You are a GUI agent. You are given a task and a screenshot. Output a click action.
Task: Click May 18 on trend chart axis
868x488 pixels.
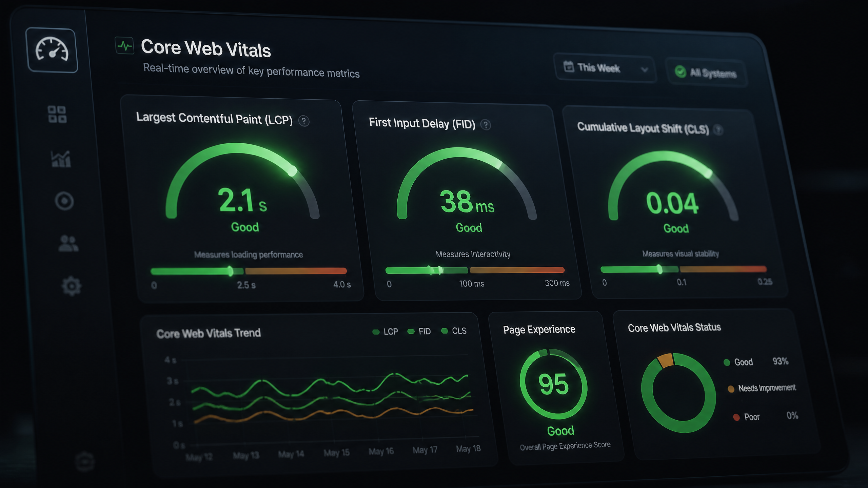[x=468, y=449]
